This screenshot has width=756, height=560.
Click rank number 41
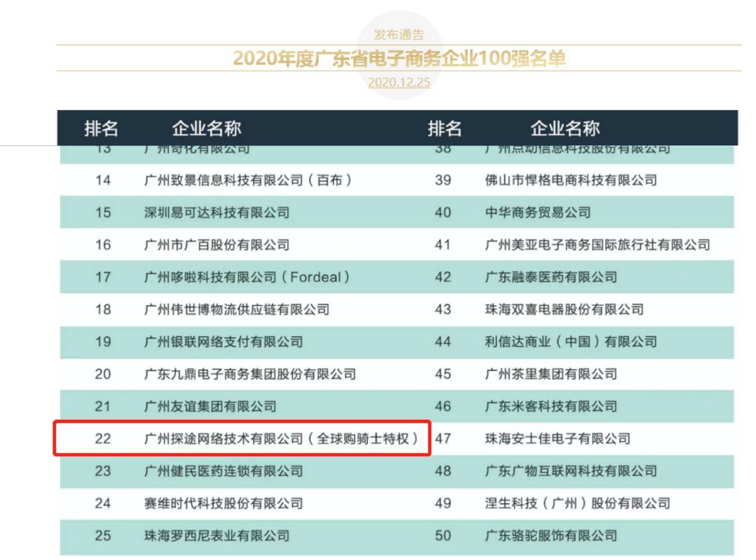[x=443, y=245]
